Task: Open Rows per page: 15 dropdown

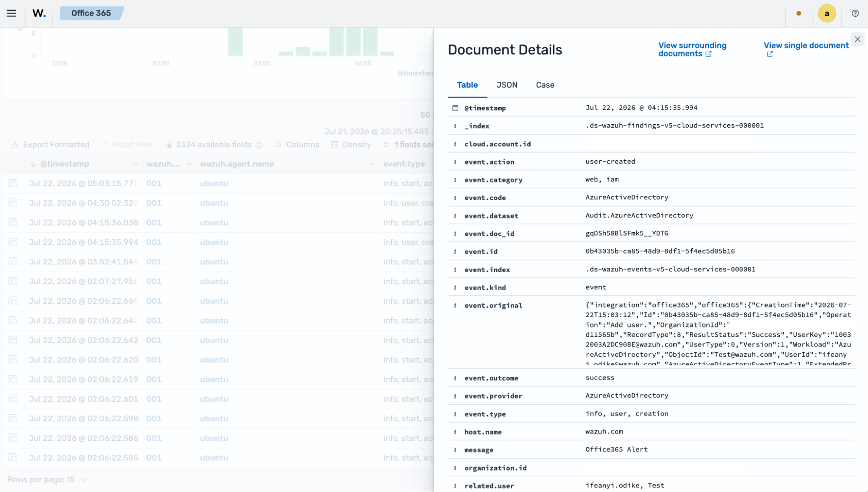Action: (46, 480)
